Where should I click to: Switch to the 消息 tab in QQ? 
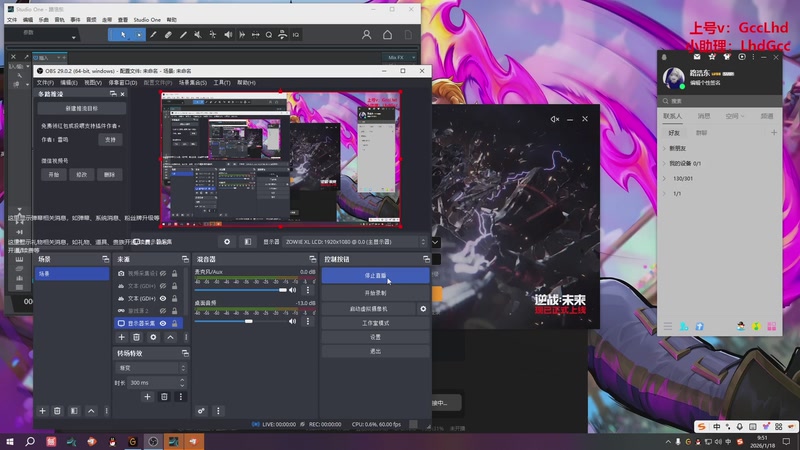click(x=703, y=116)
